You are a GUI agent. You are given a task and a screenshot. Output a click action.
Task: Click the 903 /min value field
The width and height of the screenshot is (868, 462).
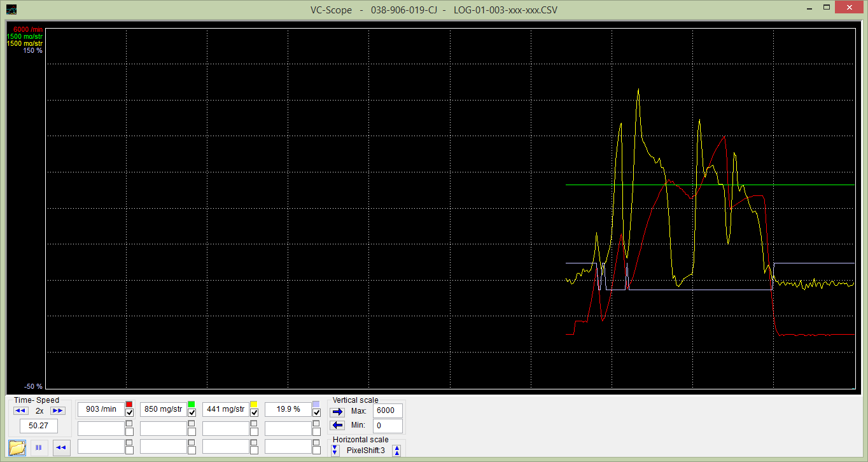click(101, 409)
